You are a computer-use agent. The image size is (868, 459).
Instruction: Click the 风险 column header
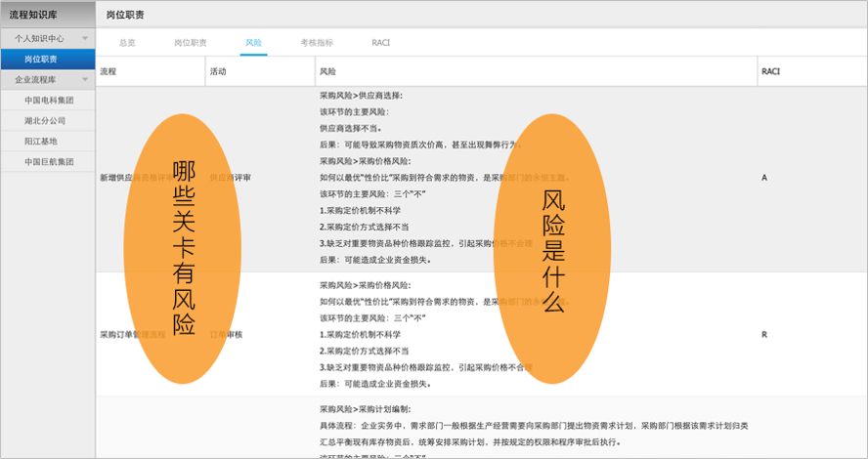327,72
